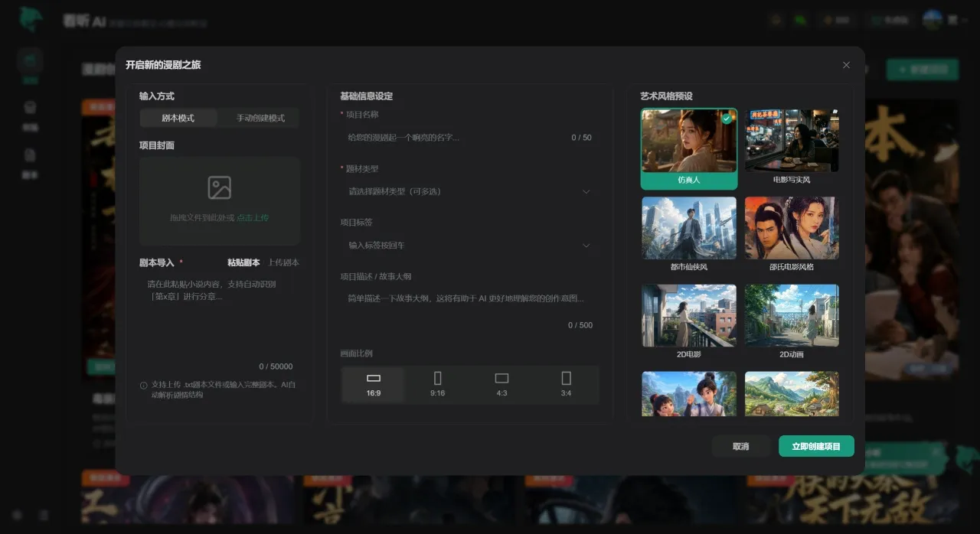Click the 输入方式 heading
The image size is (980, 534).
157,96
